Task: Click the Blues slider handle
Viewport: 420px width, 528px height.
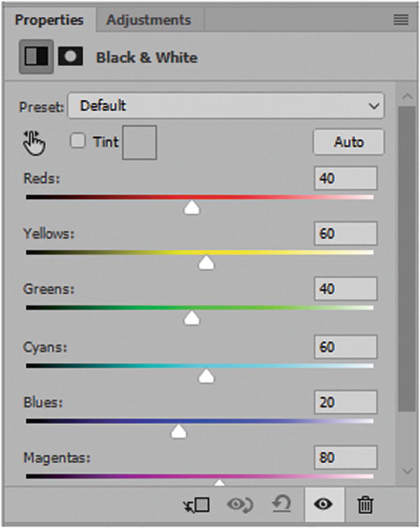Action: 178,431
